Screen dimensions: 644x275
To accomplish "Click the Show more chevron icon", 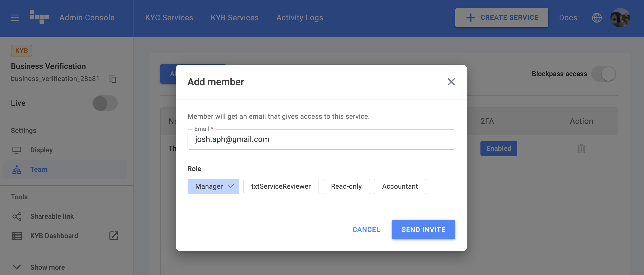I will [17, 267].
